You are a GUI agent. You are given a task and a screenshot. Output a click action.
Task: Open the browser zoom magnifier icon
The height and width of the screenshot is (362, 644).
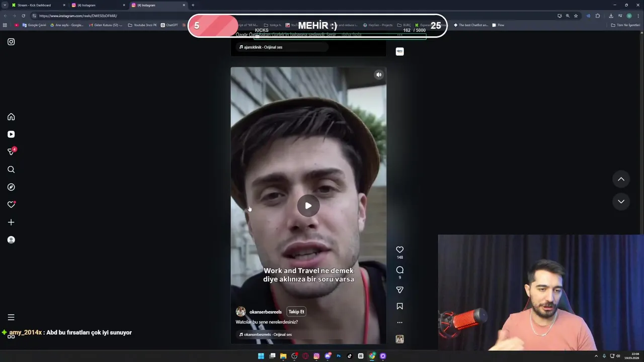pos(568,16)
